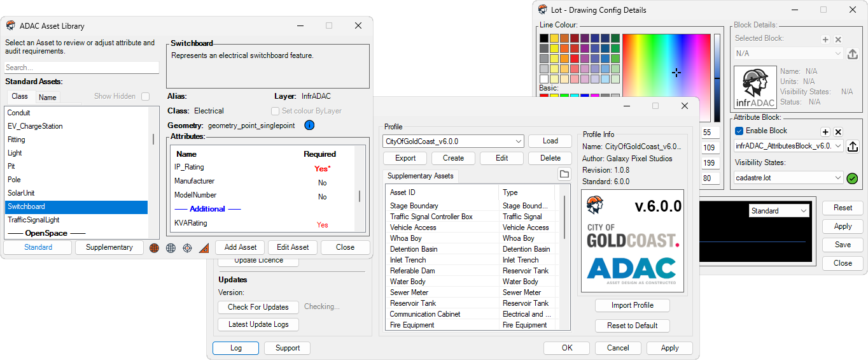This screenshot has height=360, width=868.
Task: Click the Asset ID column header
Action: click(x=442, y=192)
